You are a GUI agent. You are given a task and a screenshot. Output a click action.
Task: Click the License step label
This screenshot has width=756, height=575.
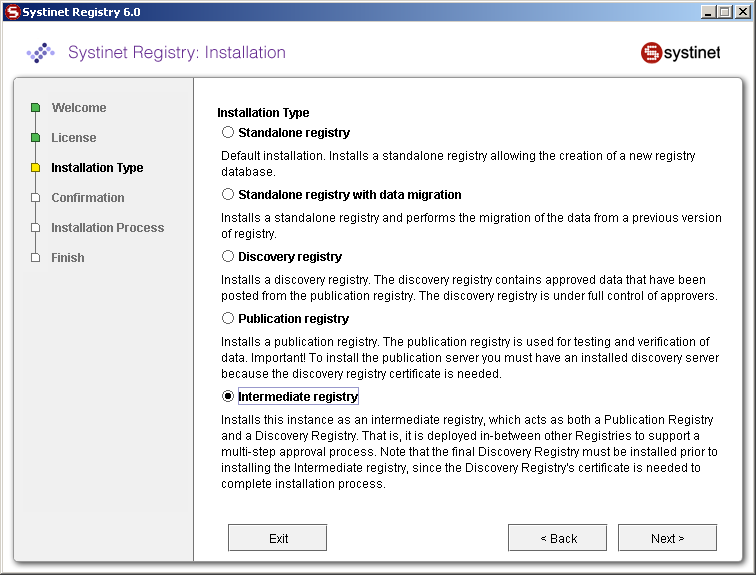pos(74,138)
